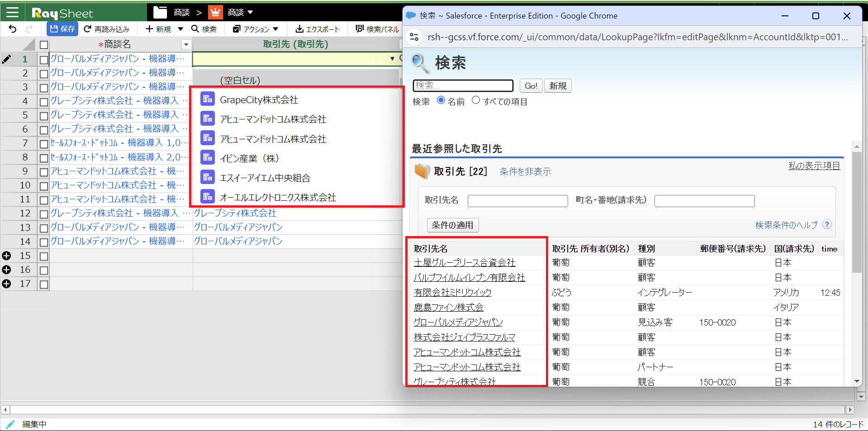The image size is (868, 431).
Task: Click the status bar pencil 編集中 icon
Action: [x=10, y=424]
